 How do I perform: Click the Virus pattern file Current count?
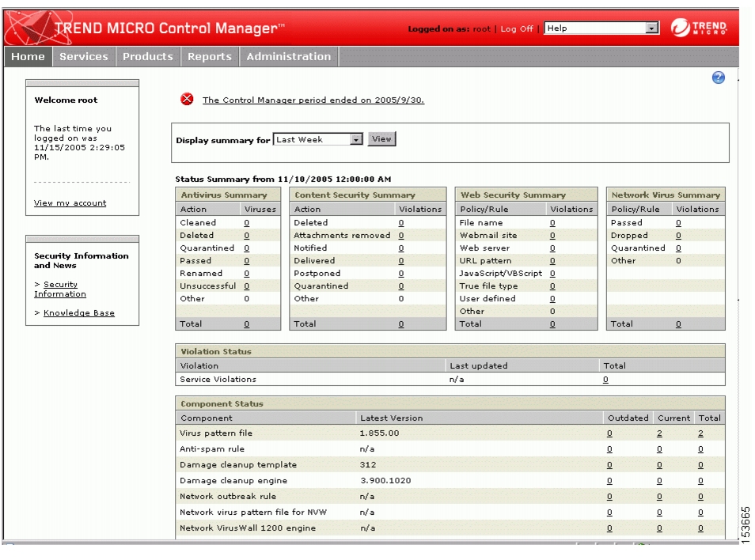[659, 433]
